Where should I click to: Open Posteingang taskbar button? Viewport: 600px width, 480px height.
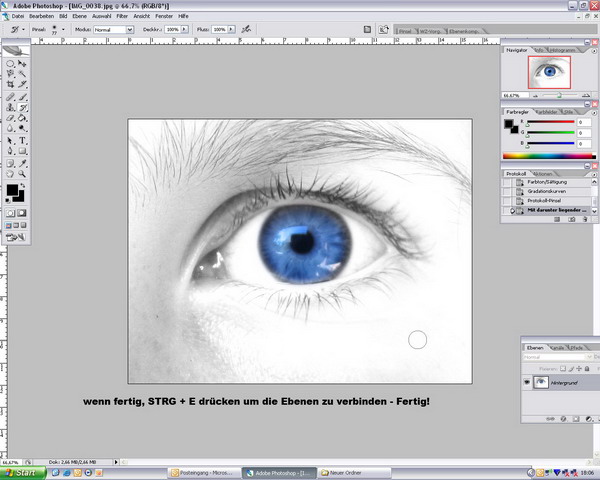click(x=203, y=473)
